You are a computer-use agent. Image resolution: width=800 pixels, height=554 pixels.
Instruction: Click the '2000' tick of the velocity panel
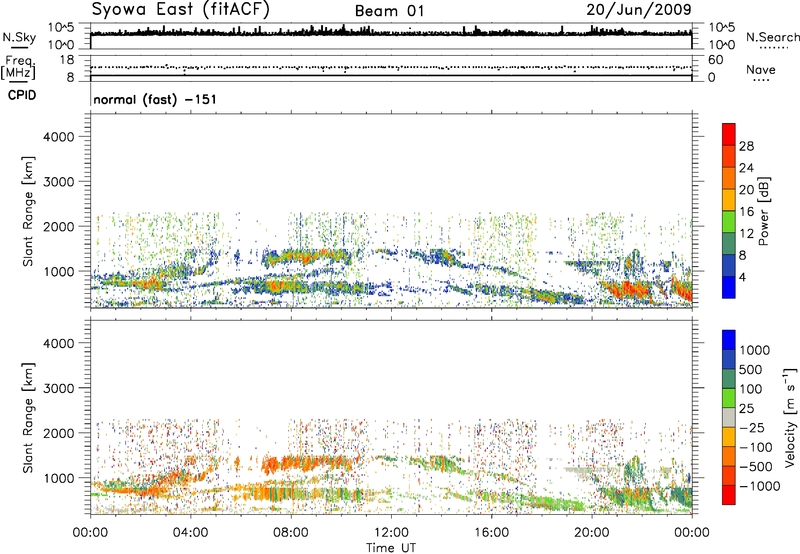58,433
